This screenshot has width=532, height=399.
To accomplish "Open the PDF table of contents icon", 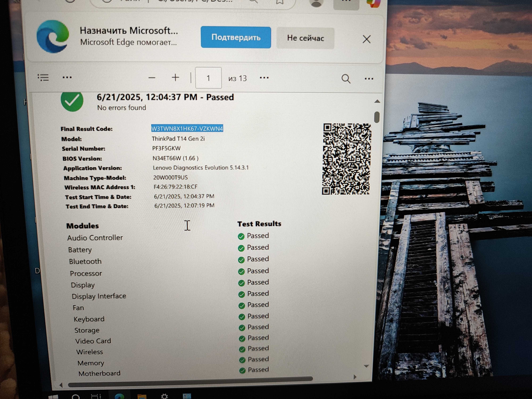I will pyautogui.click(x=43, y=77).
